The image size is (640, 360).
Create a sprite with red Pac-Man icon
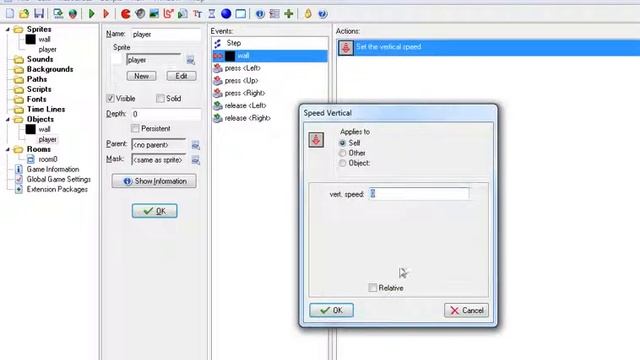pyautogui.click(x=126, y=14)
